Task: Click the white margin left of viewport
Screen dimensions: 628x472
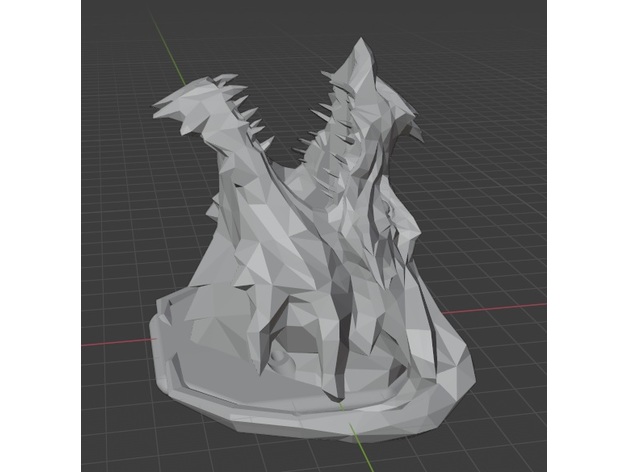Action: (x=40, y=236)
